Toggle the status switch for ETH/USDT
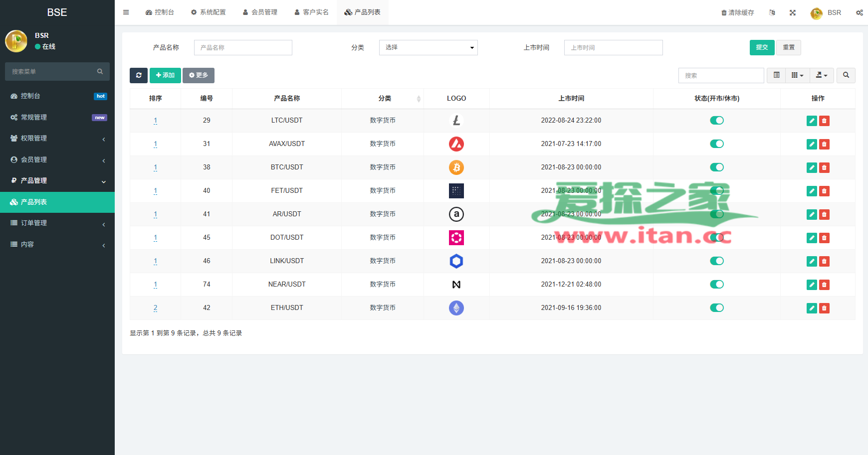The width and height of the screenshot is (868, 455). point(717,308)
